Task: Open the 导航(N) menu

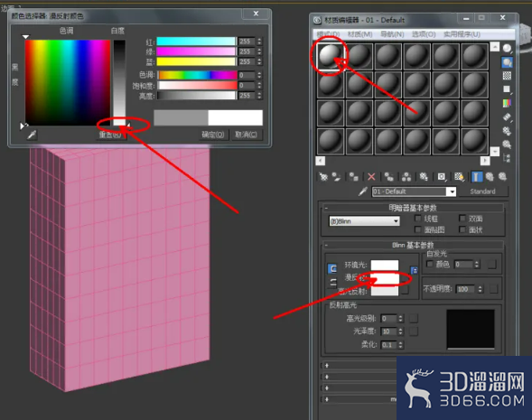Action: pyautogui.click(x=392, y=34)
